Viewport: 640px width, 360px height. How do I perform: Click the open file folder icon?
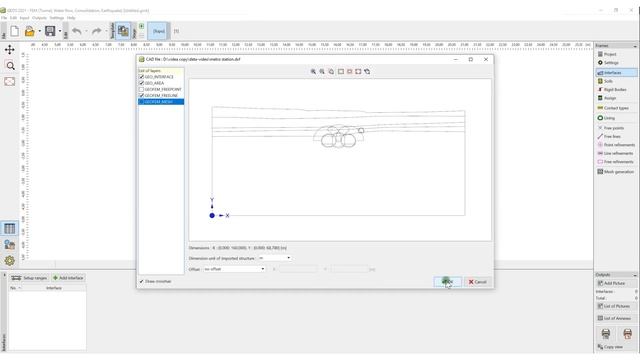(x=29, y=31)
